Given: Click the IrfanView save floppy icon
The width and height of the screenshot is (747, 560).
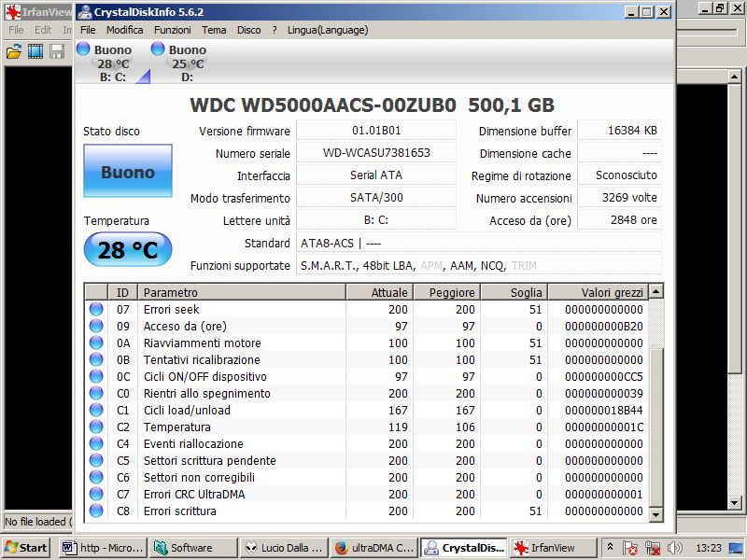Looking at the screenshot, I should coord(57,51).
